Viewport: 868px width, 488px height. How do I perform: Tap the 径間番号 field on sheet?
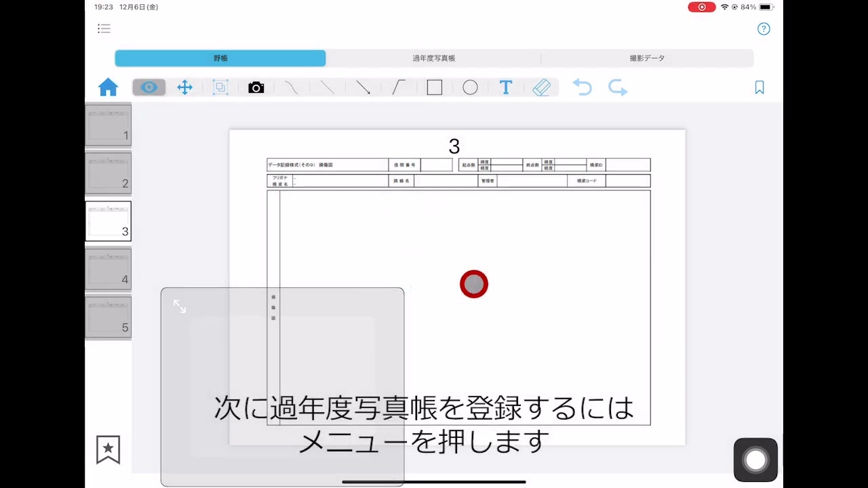click(436, 165)
